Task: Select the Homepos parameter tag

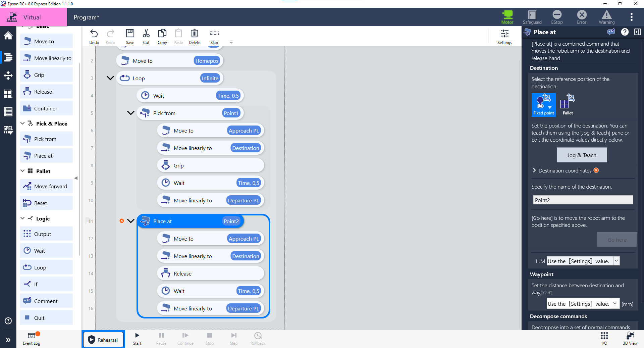Action: click(x=207, y=61)
